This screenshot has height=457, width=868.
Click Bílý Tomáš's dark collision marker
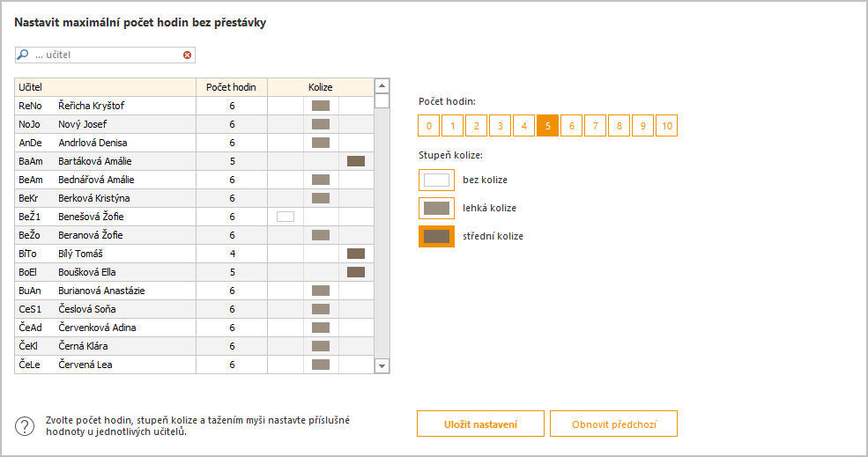[x=356, y=254]
